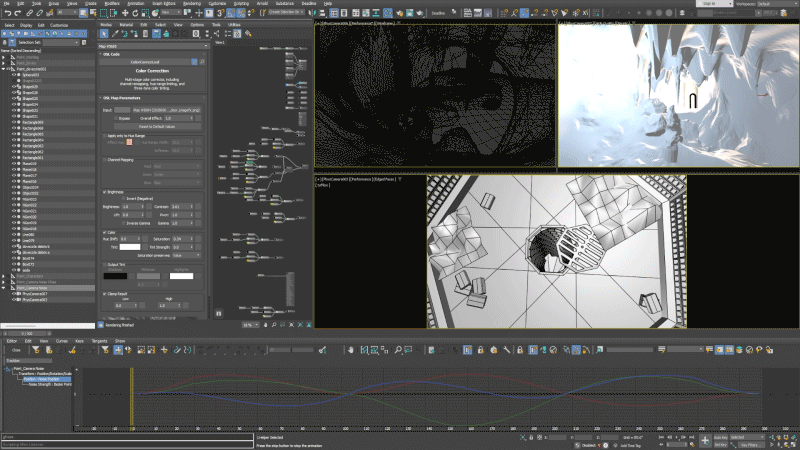
Task: Toggle the Brightness checkbox
Action: [105, 192]
